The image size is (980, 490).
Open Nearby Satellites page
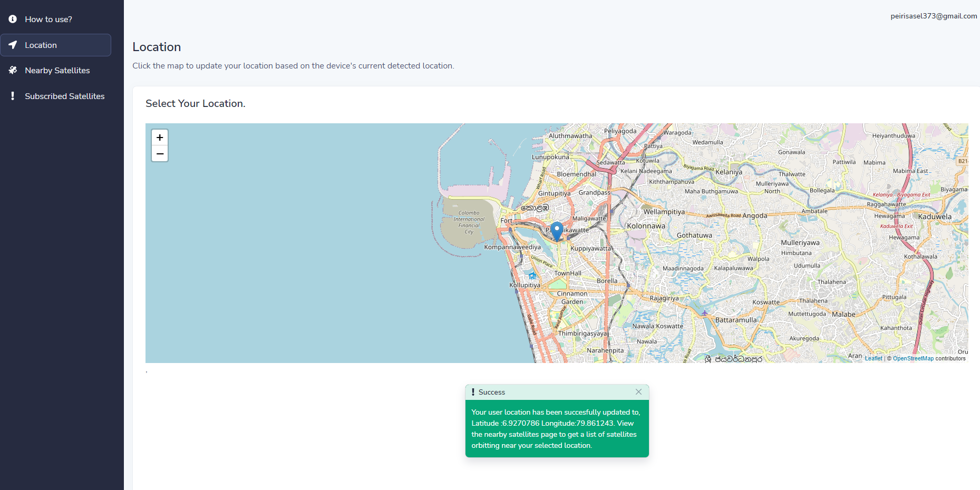pyautogui.click(x=55, y=70)
